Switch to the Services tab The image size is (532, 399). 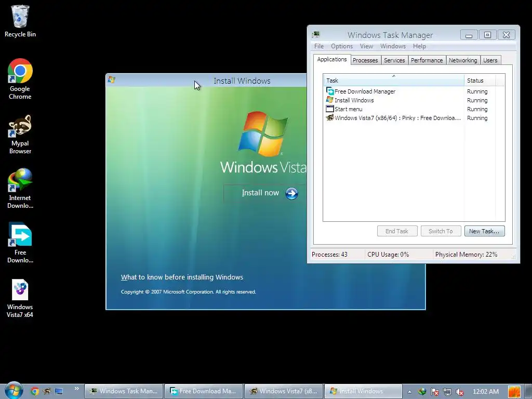click(394, 60)
